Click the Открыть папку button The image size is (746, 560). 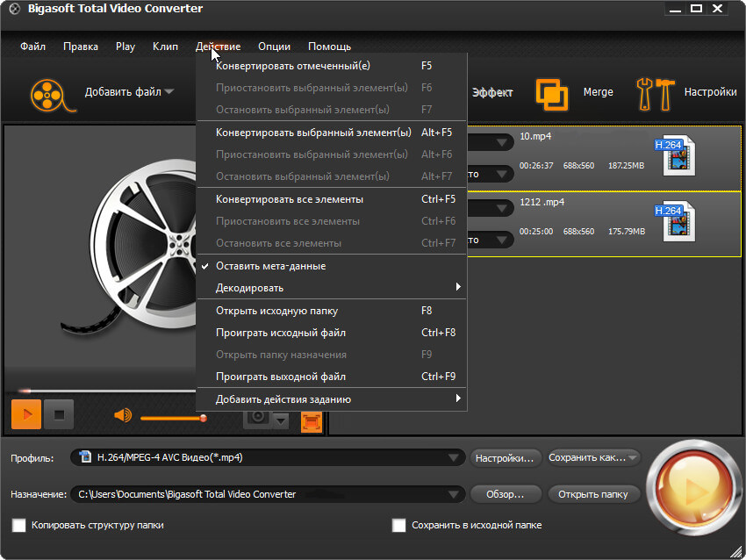pyautogui.click(x=593, y=494)
